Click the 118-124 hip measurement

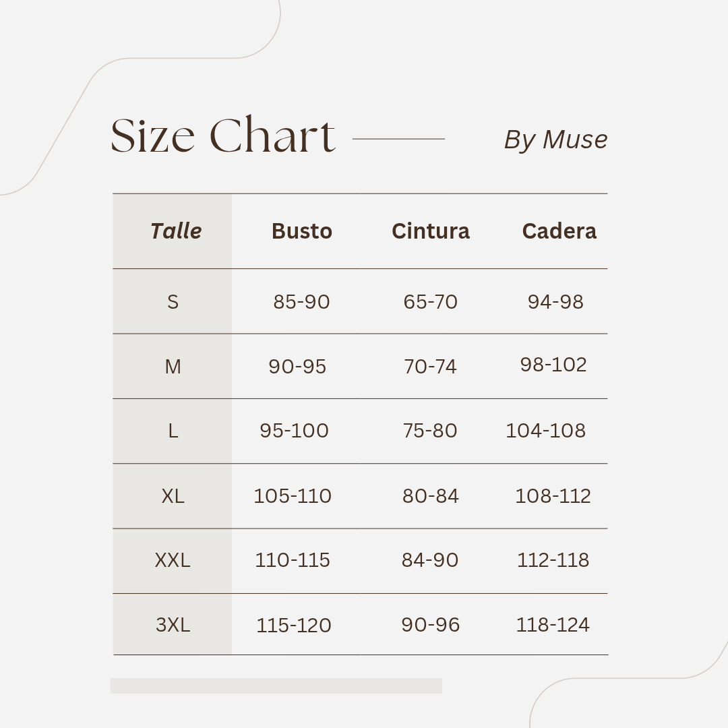(553, 625)
